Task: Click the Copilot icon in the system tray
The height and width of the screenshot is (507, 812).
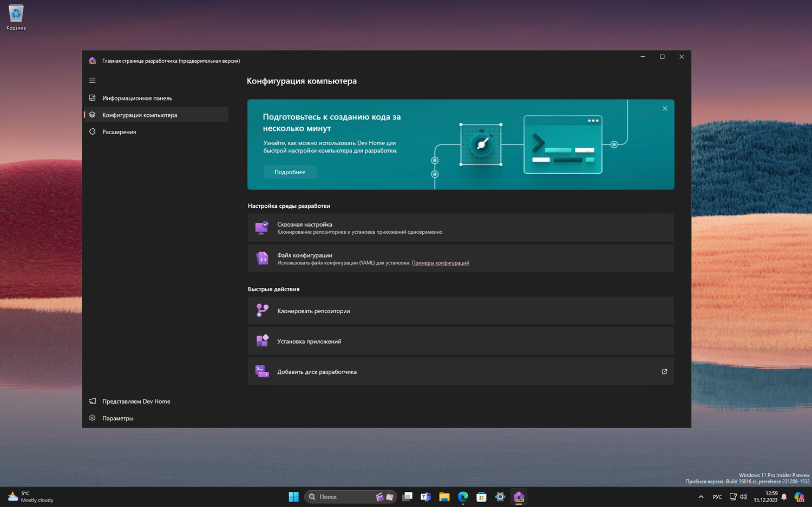Action: coord(799,497)
